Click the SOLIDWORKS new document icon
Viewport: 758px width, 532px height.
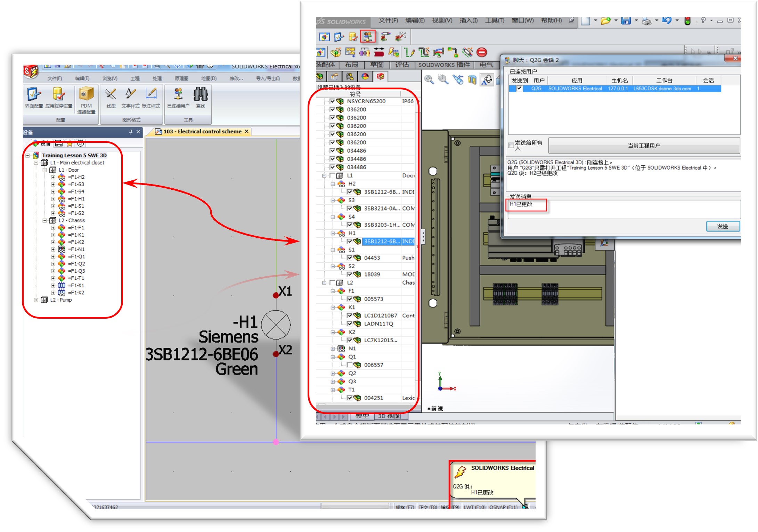click(585, 21)
